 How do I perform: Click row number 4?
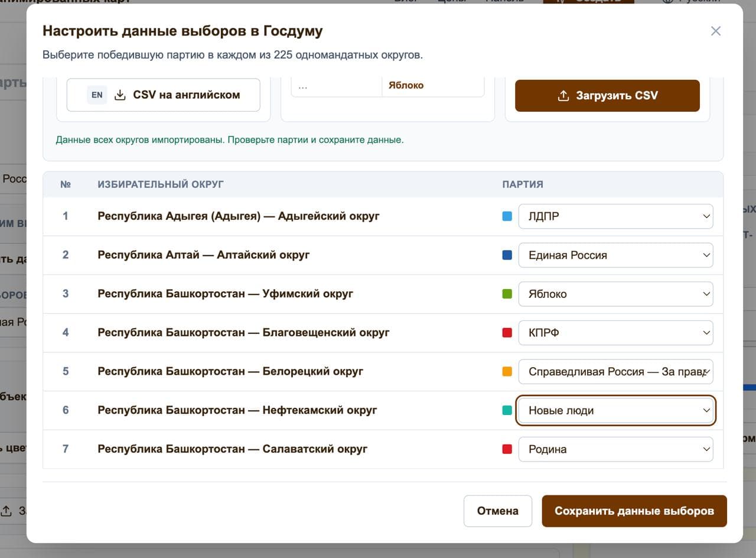pyautogui.click(x=66, y=333)
